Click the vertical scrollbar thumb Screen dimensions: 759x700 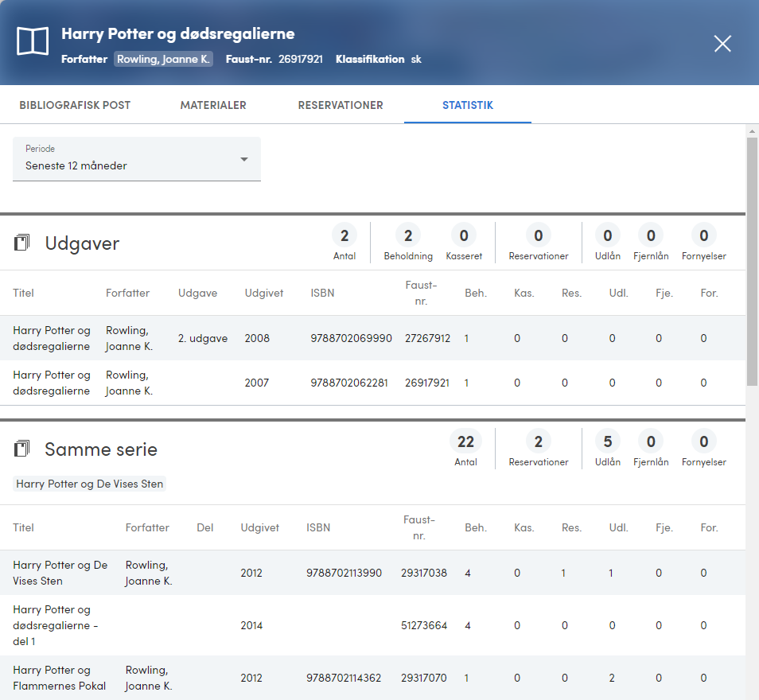[752, 262]
